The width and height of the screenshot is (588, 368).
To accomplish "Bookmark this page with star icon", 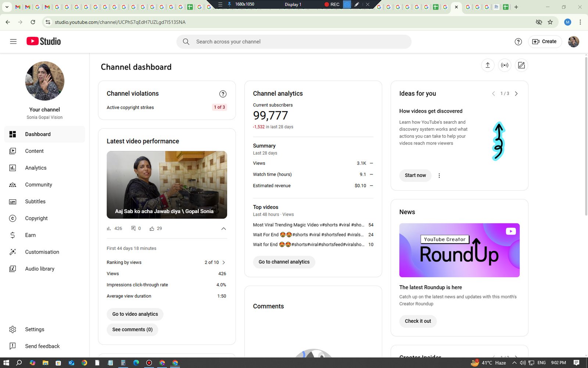I will pyautogui.click(x=550, y=22).
